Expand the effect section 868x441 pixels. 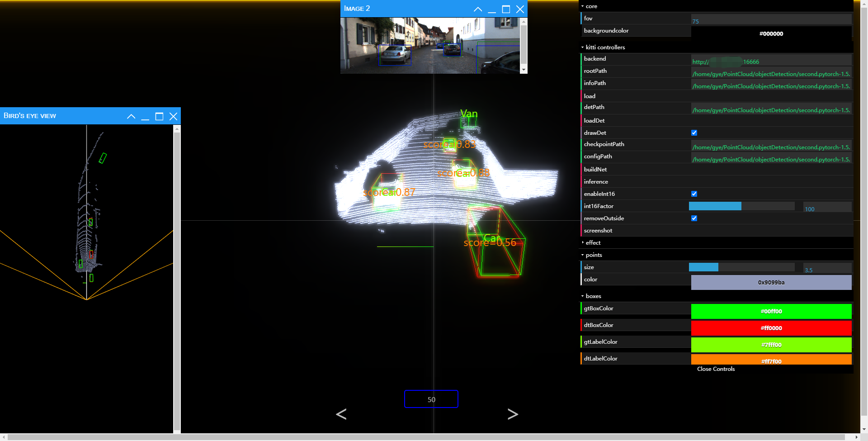coord(592,242)
